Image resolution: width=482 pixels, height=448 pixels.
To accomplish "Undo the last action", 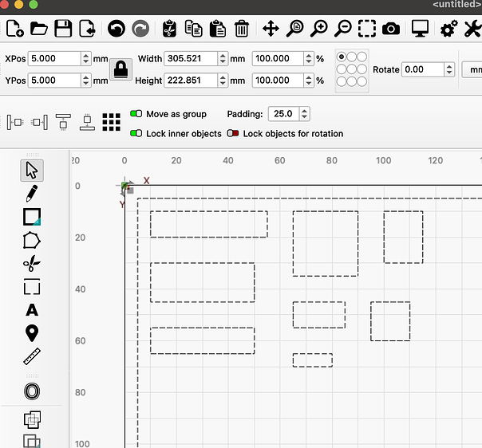I will (117, 29).
